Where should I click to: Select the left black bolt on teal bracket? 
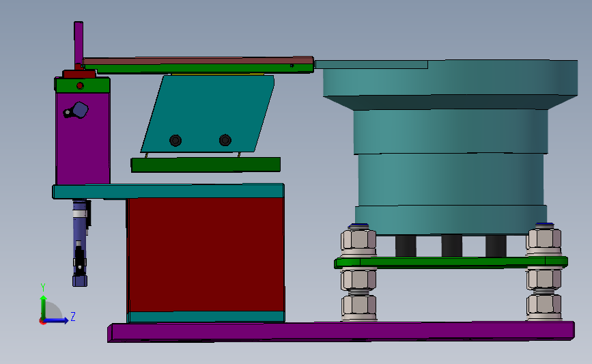pos(175,141)
